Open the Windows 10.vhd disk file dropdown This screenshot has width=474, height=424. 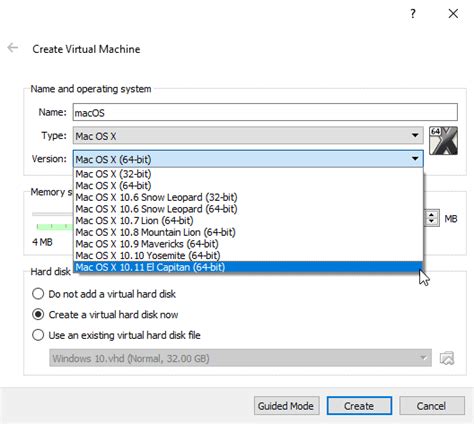point(240,358)
